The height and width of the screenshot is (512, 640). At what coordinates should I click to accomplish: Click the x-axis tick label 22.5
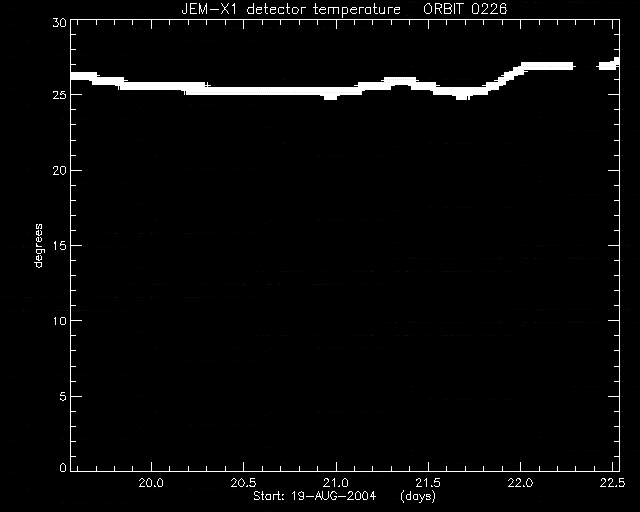[613, 483]
